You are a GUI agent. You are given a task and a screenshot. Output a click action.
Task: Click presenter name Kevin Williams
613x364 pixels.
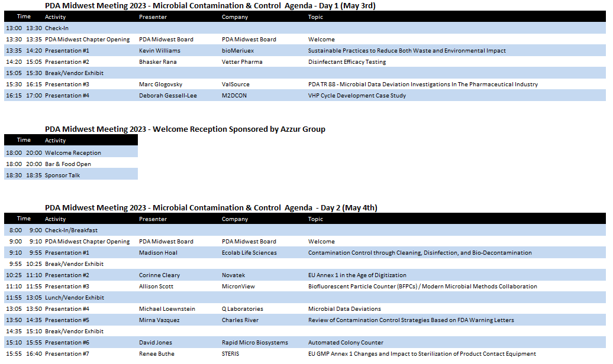pos(160,51)
